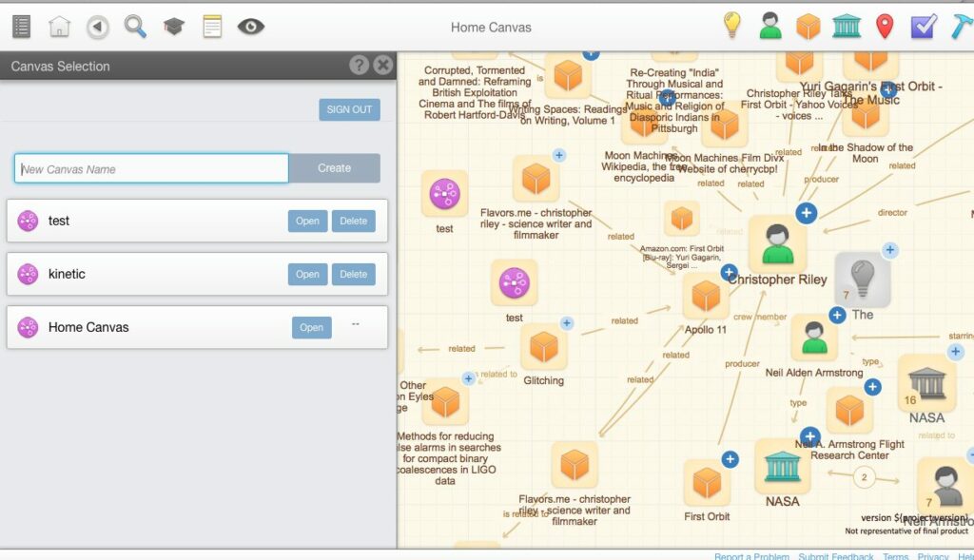Delete the kinetic canvas

pos(354,275)
